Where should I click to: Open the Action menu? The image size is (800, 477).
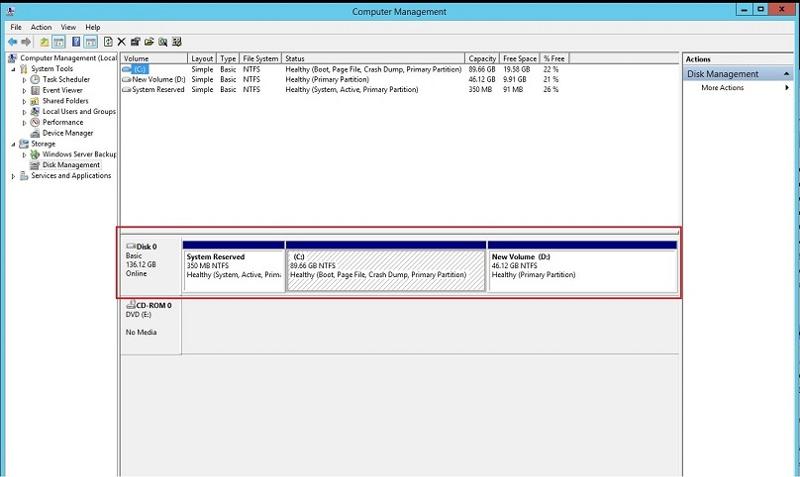[x=41, y=27]
